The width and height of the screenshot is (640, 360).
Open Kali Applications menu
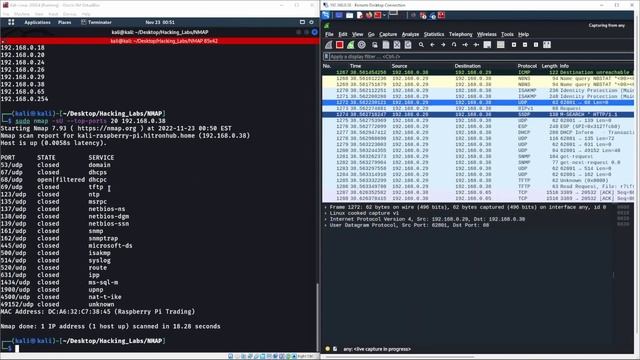pyautogui.click(x=37, y=22)
